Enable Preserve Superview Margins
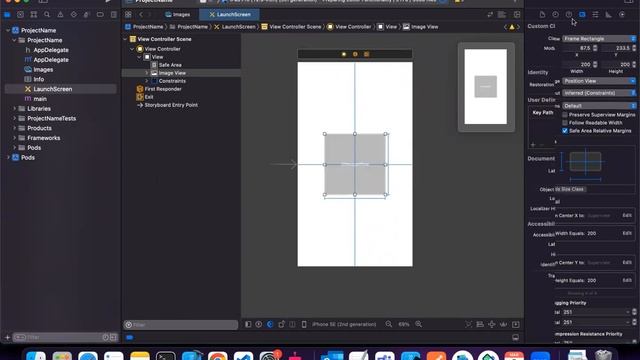This screenshot has width=640, height=360. [565, 115]
